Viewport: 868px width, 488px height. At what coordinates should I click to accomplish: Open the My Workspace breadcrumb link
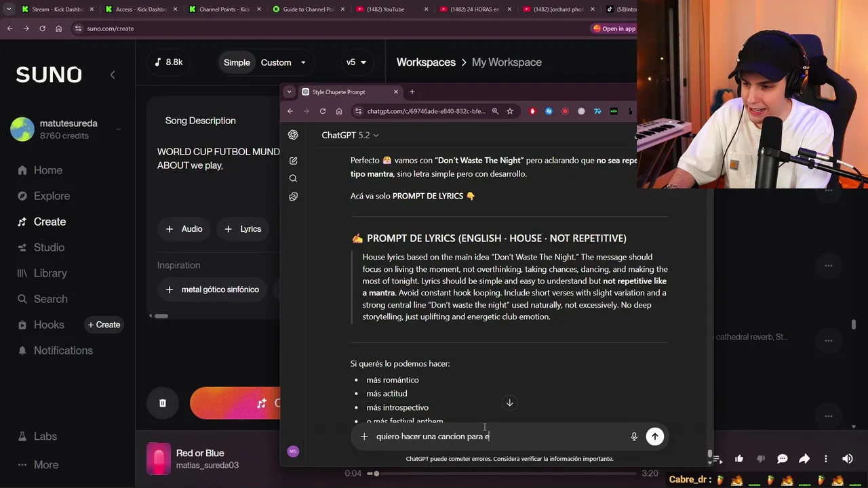click(507, 62)
